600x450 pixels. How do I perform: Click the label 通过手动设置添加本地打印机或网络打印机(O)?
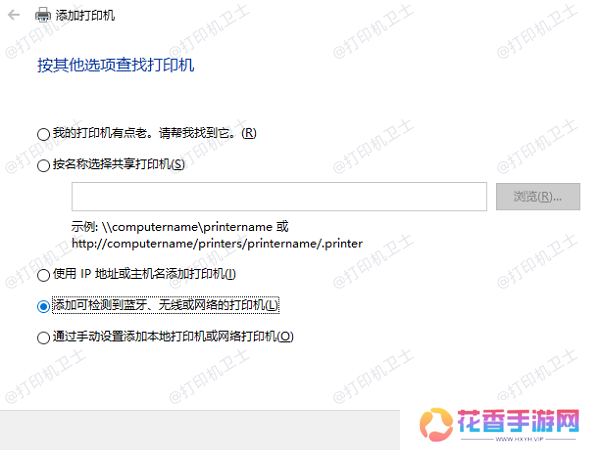[x=173, y=336]
